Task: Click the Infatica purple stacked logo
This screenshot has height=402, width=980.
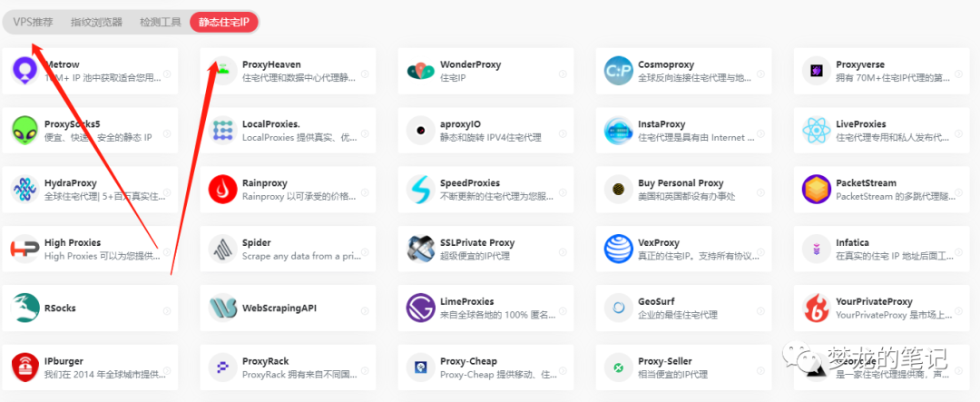Action: [817, 249]
